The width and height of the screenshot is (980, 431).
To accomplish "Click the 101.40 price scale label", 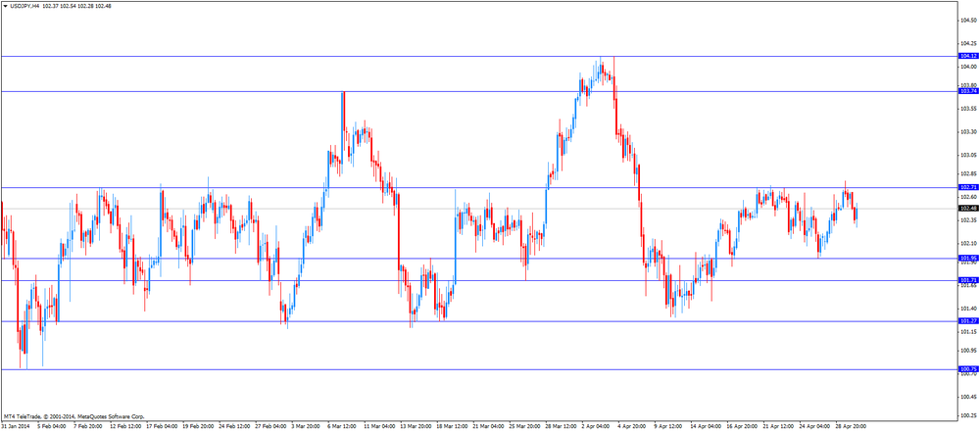I will [969, 309].
